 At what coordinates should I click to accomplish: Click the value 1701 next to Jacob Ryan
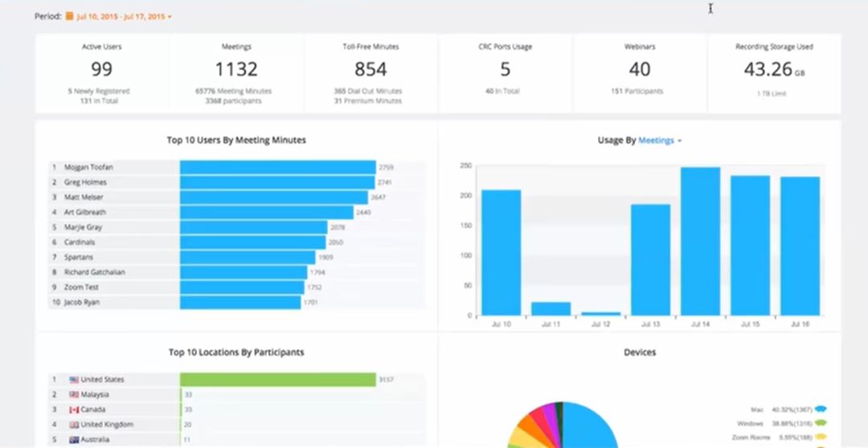pos(311,303)
